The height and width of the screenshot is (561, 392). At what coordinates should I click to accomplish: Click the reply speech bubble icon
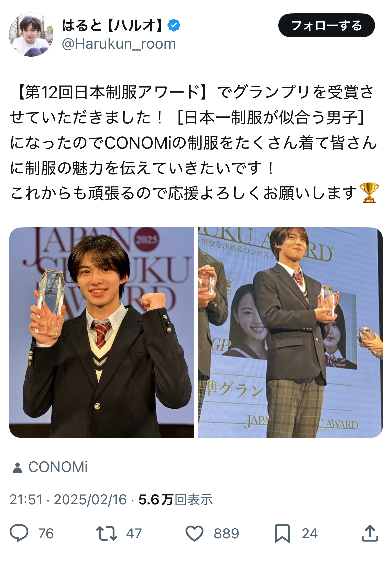[19, 533]
